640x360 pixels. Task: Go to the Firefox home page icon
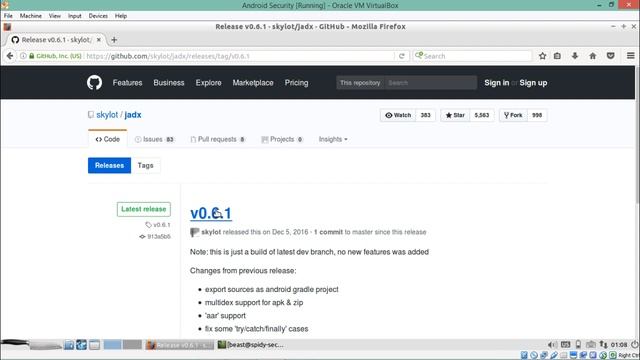(x=593, y=56)
